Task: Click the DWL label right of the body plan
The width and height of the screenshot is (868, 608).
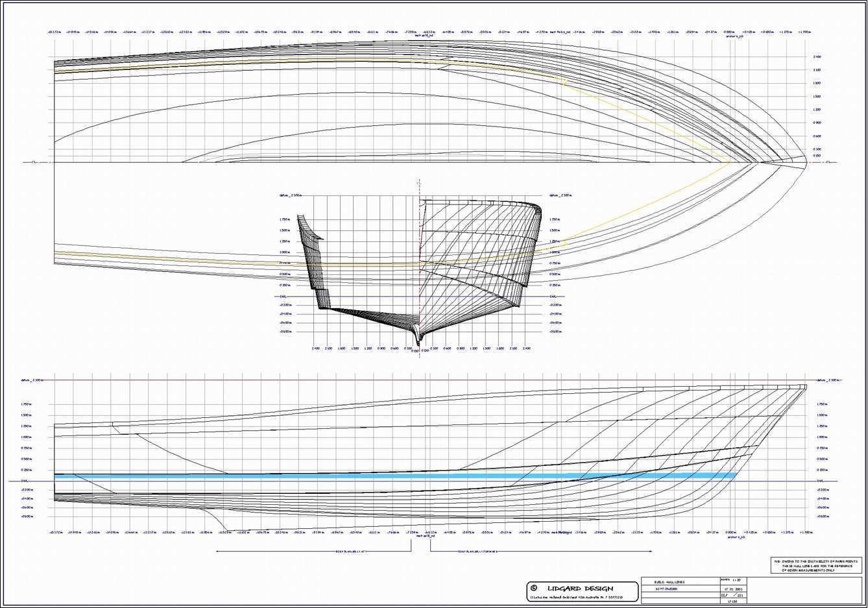Action: (553, 297)
